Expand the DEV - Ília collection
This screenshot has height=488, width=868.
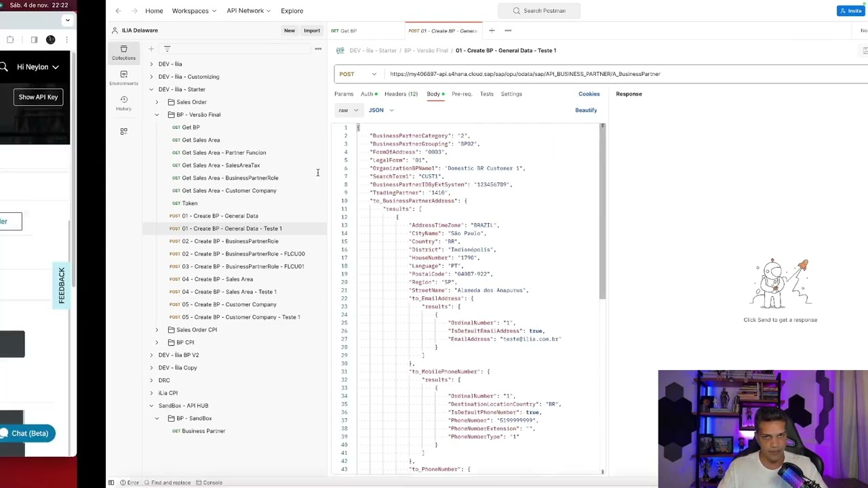(151, 64)
